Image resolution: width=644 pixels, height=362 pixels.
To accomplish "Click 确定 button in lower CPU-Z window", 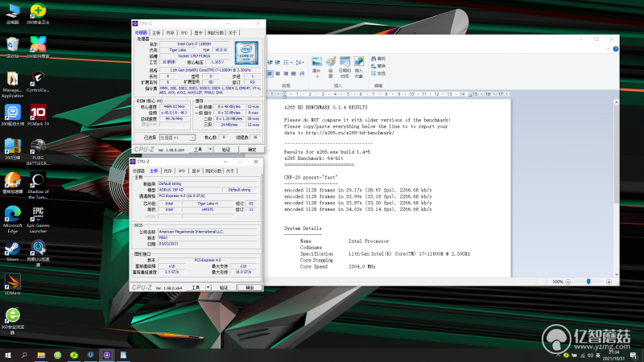I will pos(250,288).
